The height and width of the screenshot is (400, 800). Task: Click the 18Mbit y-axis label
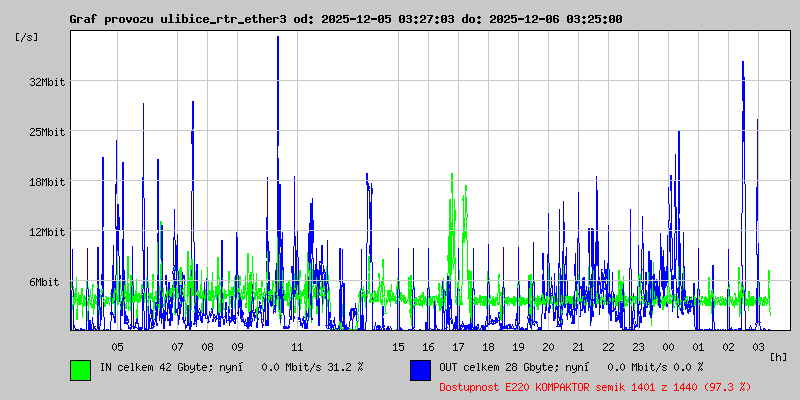[46, 182]
